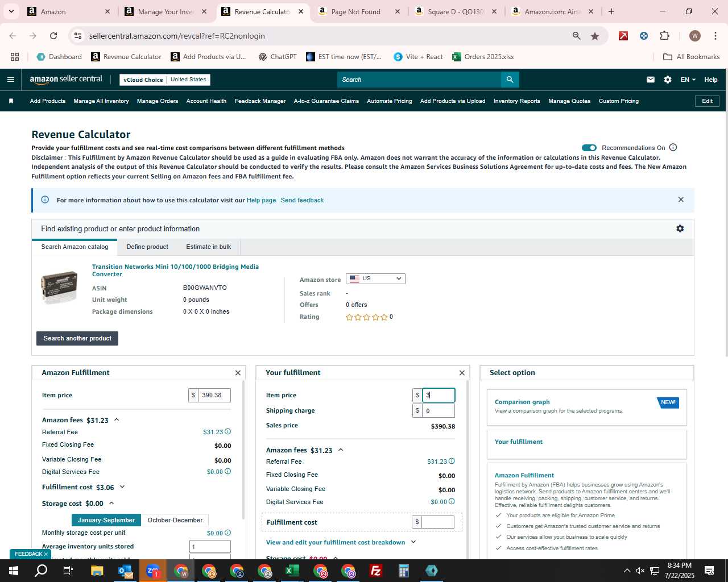Click info icon beside Amazon Fulfillment Referral Fee

(x=228, y=432)
